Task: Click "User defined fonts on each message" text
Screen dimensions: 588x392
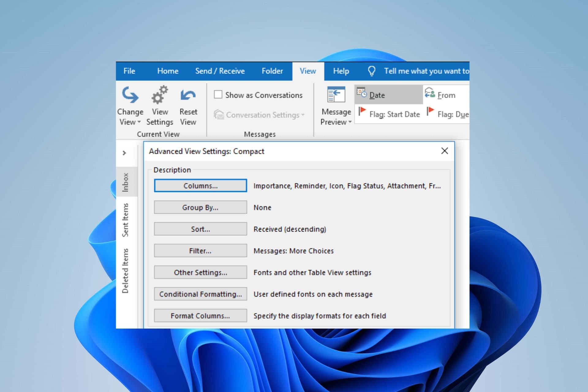Action: pos(313,294)
